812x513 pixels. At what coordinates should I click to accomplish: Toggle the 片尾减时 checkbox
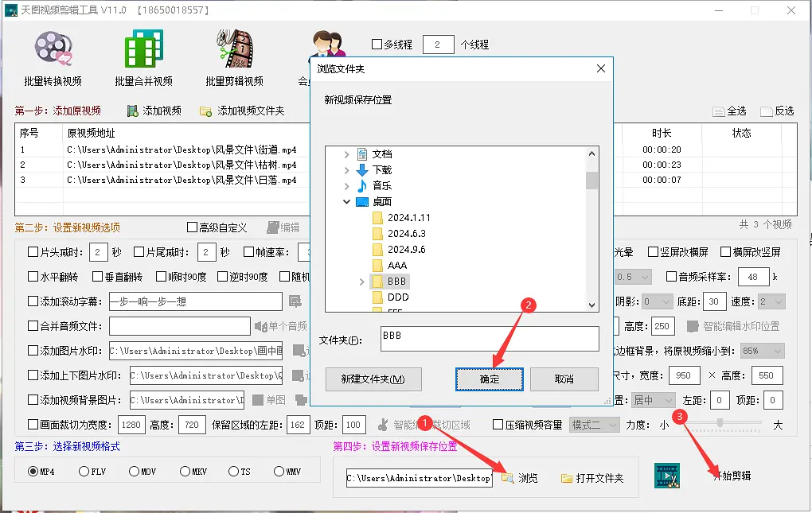tap(139, 252)
